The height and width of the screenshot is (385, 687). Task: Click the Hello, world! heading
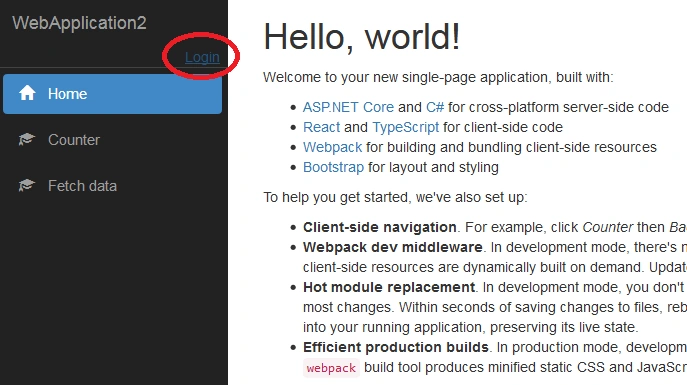click(x=362, y=37)
